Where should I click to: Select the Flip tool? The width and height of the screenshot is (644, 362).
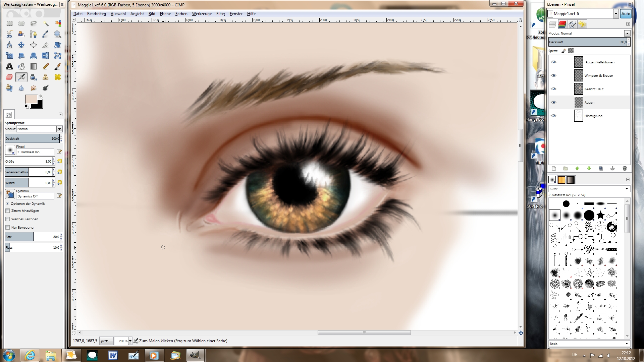(46, 56)
